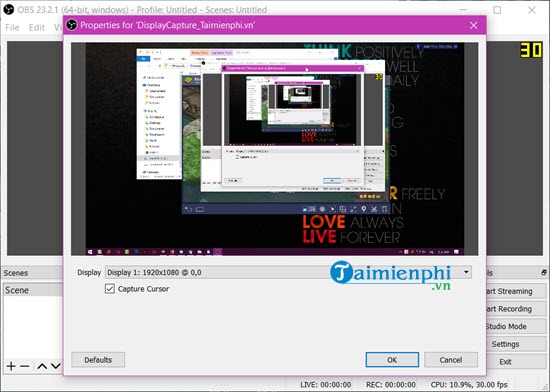
Task: Close the OBS main window
Action: (532, 10)
